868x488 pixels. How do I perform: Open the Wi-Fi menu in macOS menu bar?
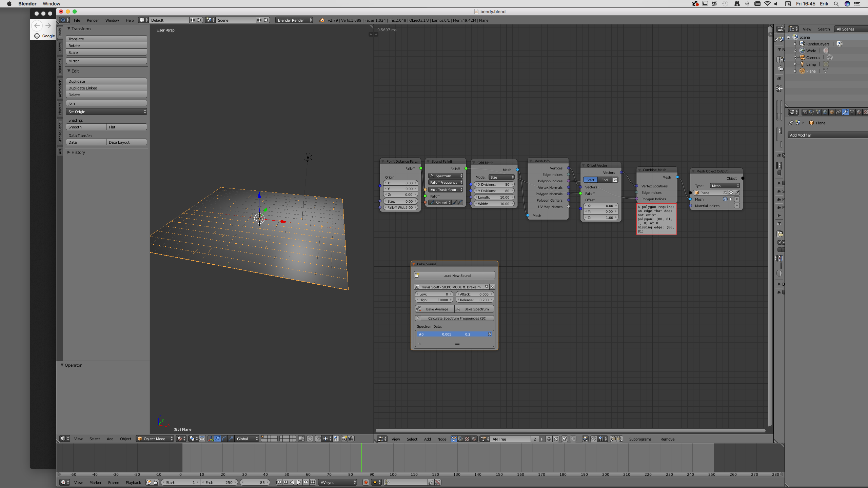767,4
